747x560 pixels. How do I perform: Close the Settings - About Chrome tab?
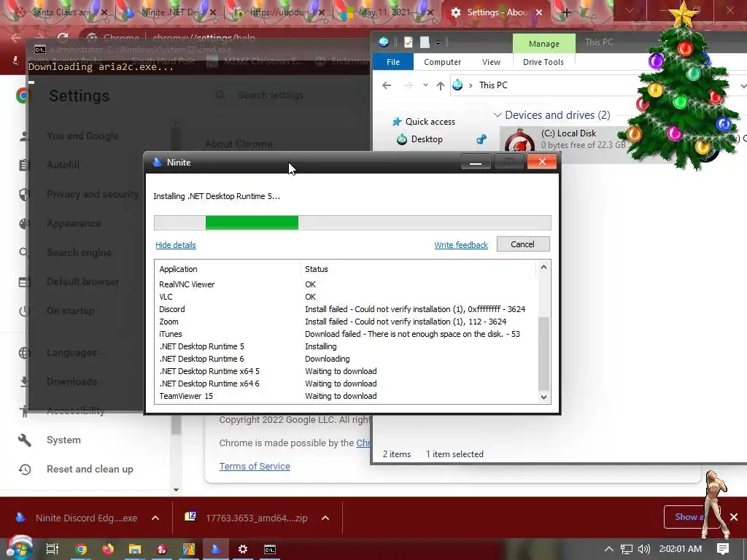click(539, 13)
